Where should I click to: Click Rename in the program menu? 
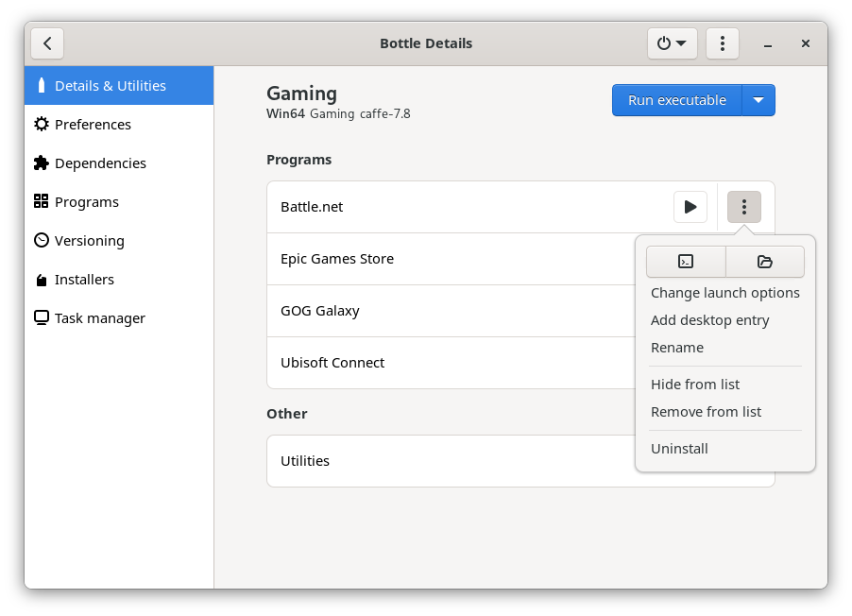tap(676, 348)
